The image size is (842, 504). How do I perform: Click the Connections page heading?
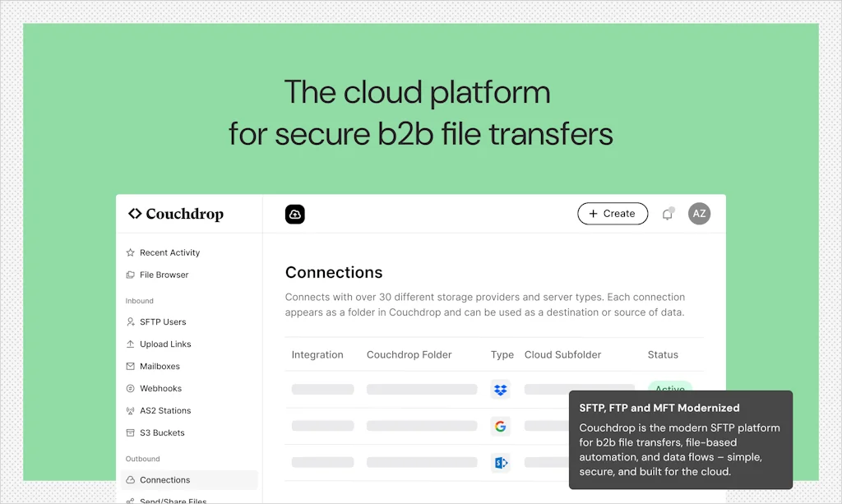pos(334,272)
